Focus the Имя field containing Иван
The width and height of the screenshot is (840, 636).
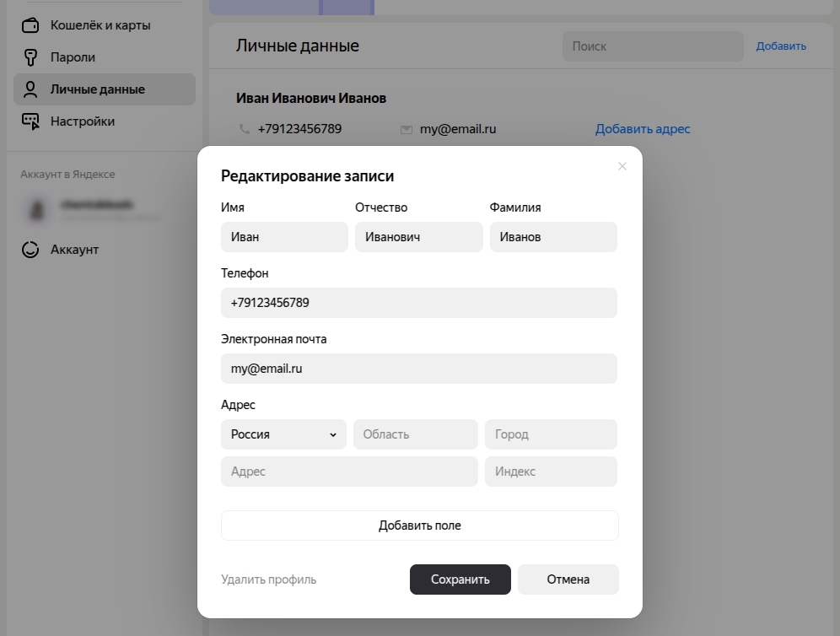pos(284,237)
